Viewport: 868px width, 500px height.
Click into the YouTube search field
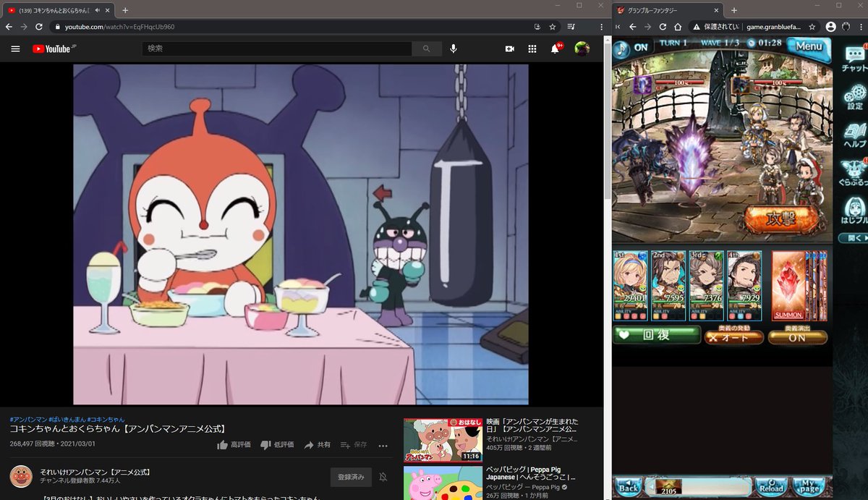click(277, 48)
